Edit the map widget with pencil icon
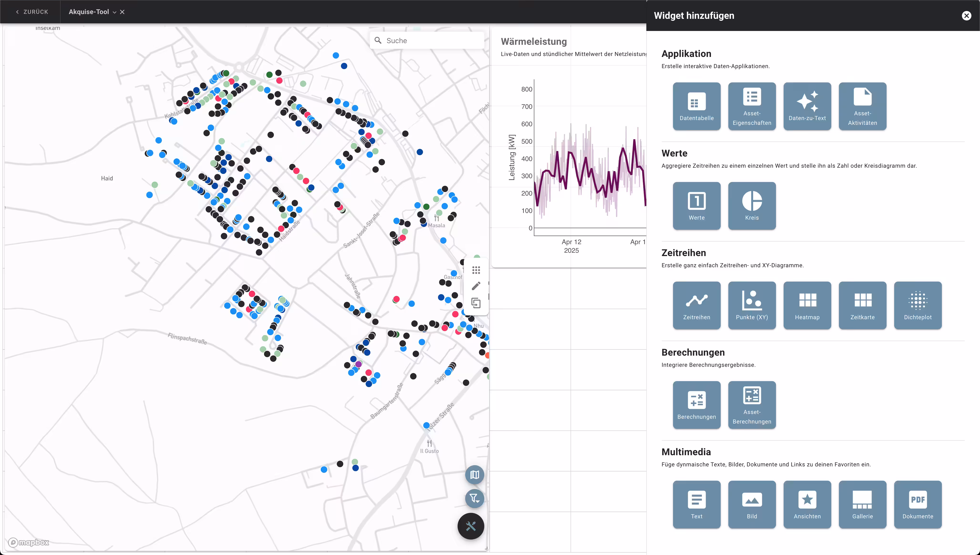 476,286
